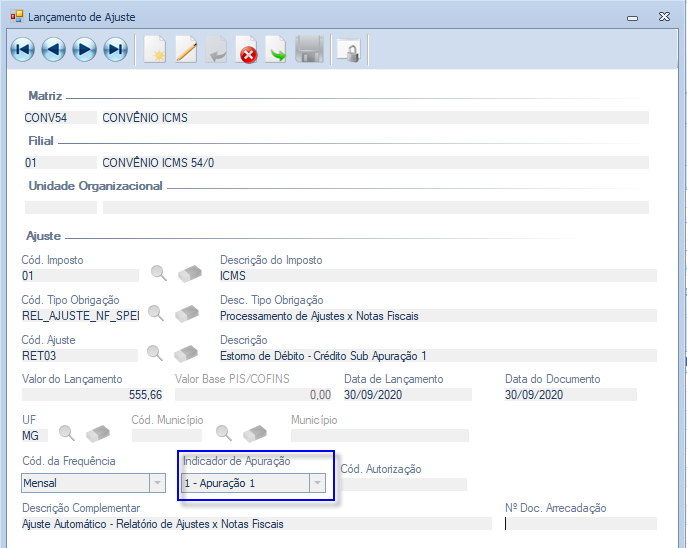687x548 pixels.
Task: Search UF with magnifier icon
Action: pos(67,433)
